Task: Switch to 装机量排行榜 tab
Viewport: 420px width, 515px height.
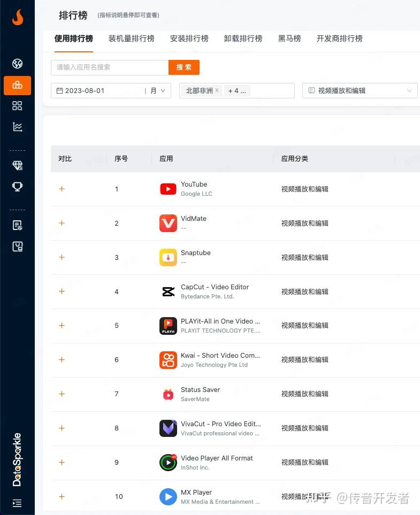Action: coord(132,39)
